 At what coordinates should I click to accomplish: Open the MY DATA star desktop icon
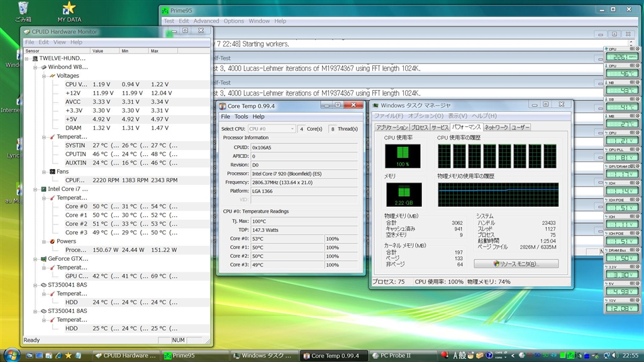click(69, 9)
